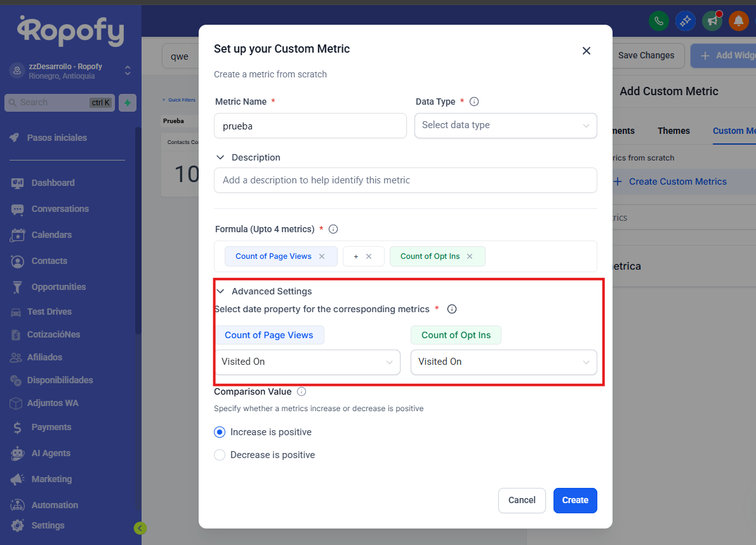Open the notifications bell icon

(738, 21)
